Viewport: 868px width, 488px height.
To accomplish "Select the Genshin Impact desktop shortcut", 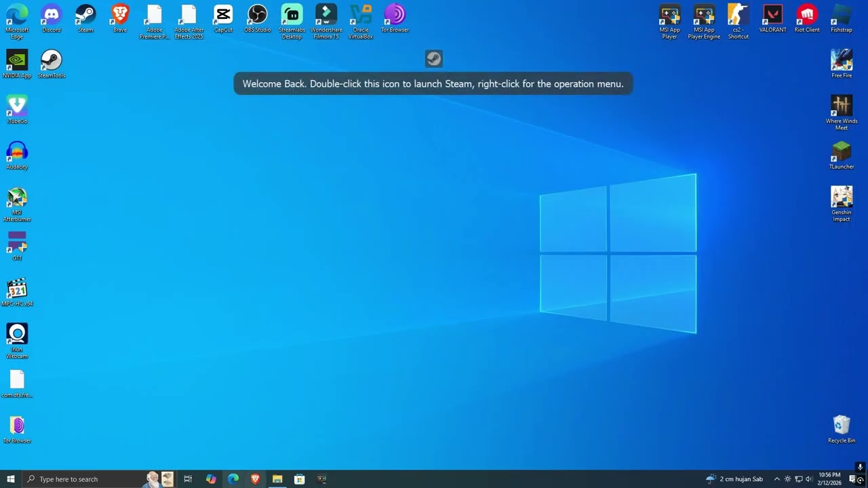I will (x=842, y=205).
